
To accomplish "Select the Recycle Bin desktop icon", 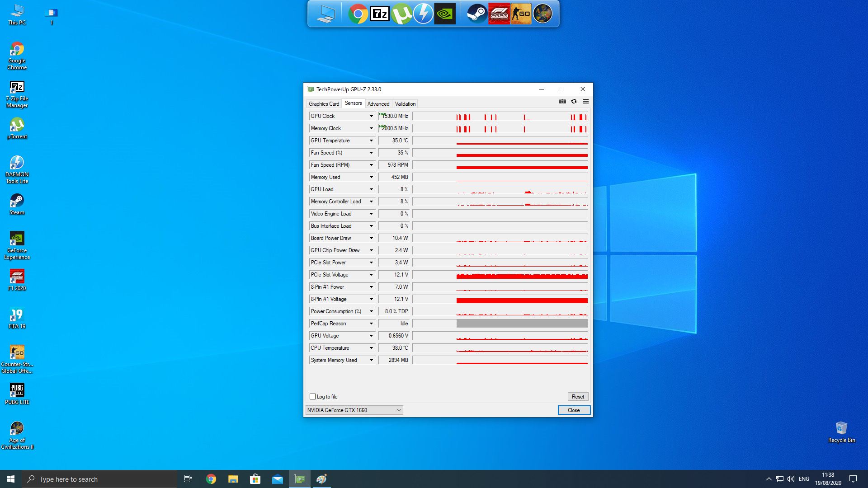I will tap(841, 432).
